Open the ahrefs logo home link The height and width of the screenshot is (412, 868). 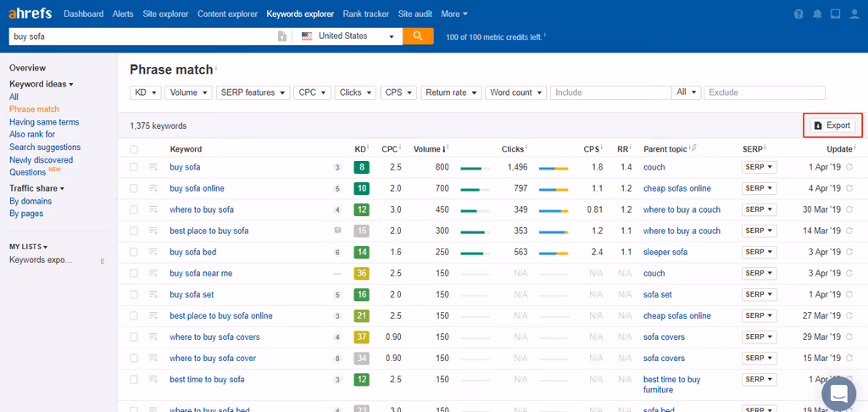[31, 14]
